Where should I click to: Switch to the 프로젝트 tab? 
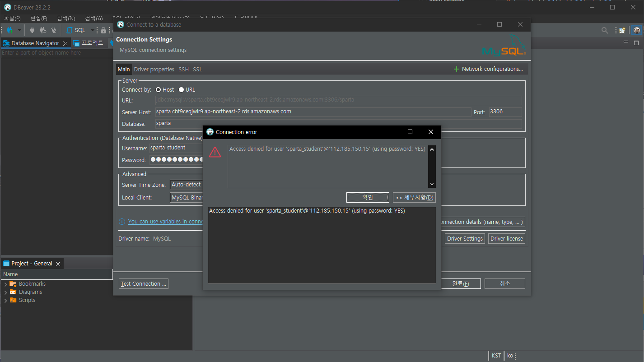pos(89,43)
